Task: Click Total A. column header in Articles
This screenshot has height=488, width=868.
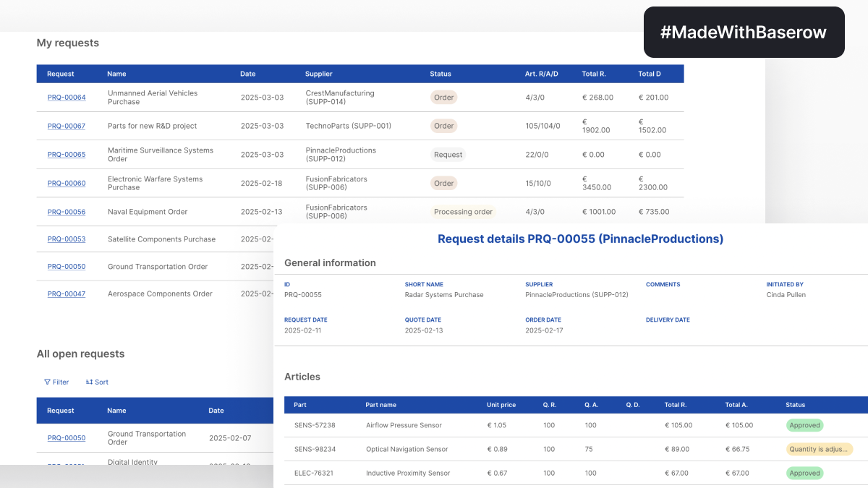Action: point(737,405)
